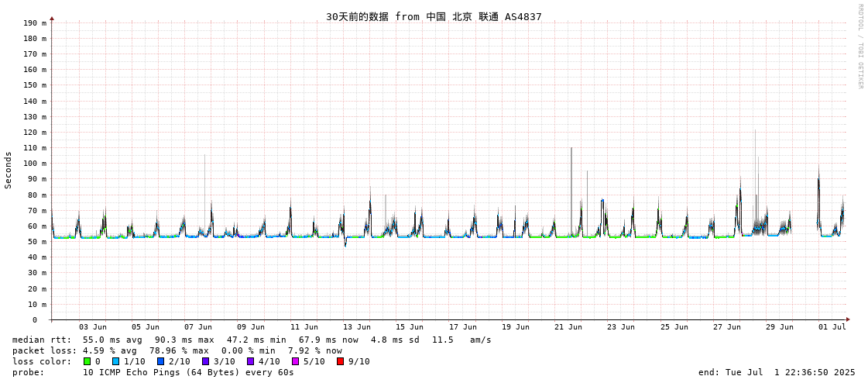Click the 50 m y-axis value
The width and height of the screenshot is (868, 383).
click(x=38, y=242)
